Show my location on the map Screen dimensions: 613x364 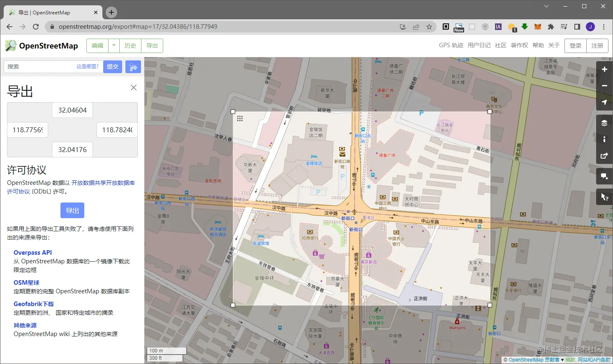coord(604,102)
